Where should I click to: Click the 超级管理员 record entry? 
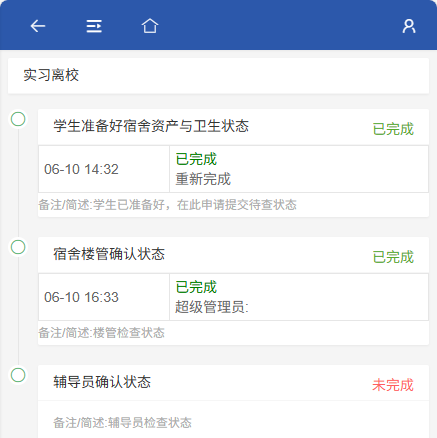(x=212, y=307)
